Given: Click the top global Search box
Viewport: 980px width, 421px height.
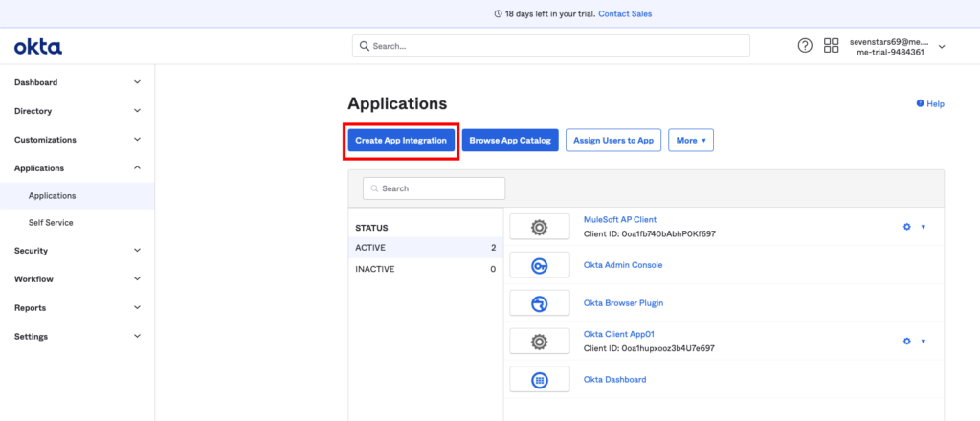Looking at the screenshot, I should coord(550,46).
